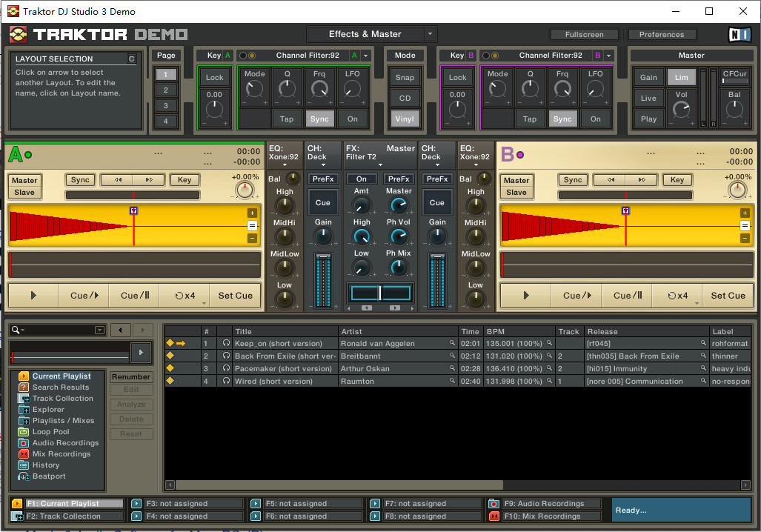Click the crossfader slider
761x532 pixels.
tap(380, 293)
